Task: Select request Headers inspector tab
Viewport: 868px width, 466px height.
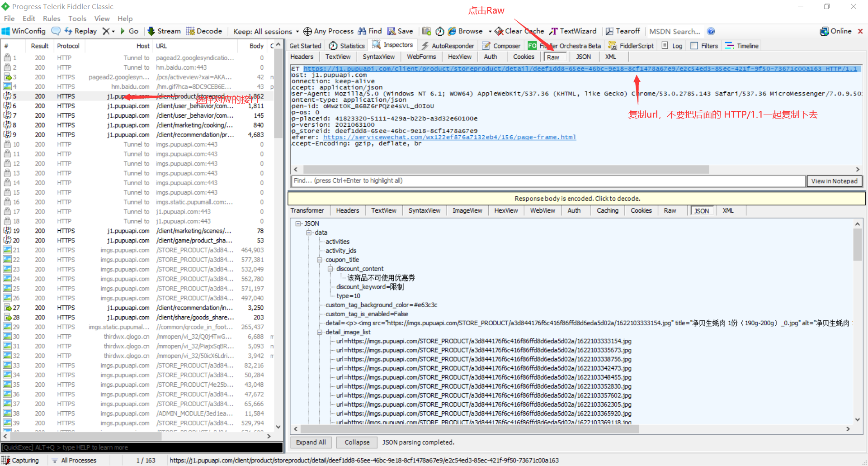Action: pyautogui.click(x=302, y=57)
